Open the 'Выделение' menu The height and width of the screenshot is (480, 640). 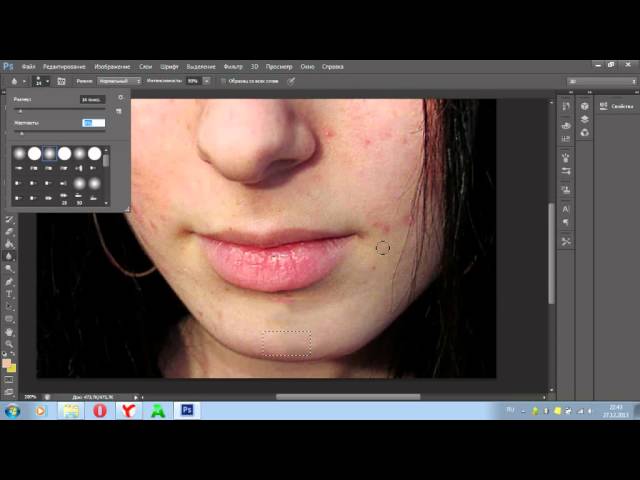201,67
